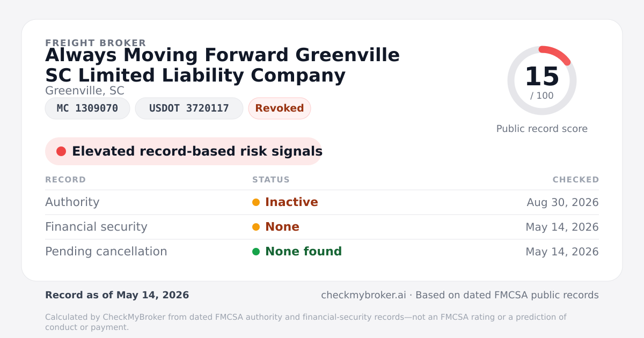This screenshot has height=338, width=644.
Task: Click the company name heading
Action: (x=222, y=65)
